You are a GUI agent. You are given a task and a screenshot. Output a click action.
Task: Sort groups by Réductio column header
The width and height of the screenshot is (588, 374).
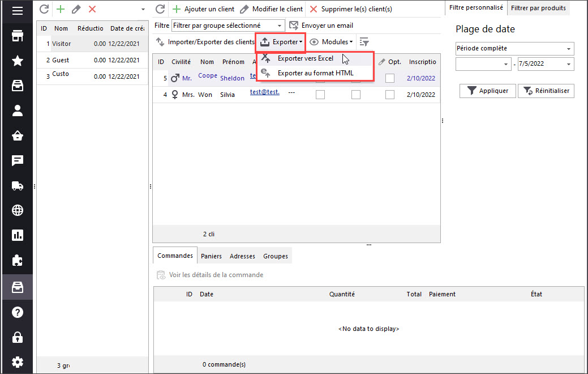click(x=91, y=28)
